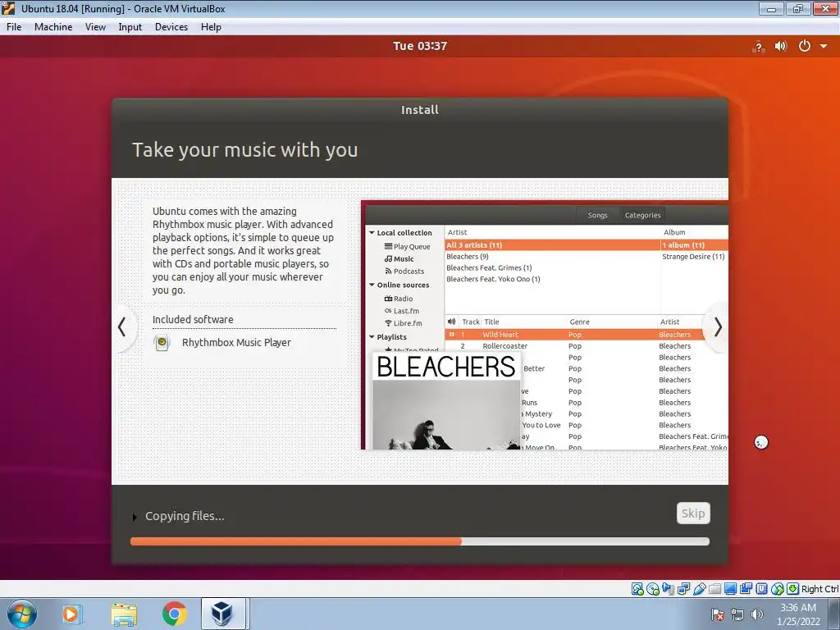Select the Songs tab in preview
The width and height of the screenshot is (840, 630).
point(597,215)
